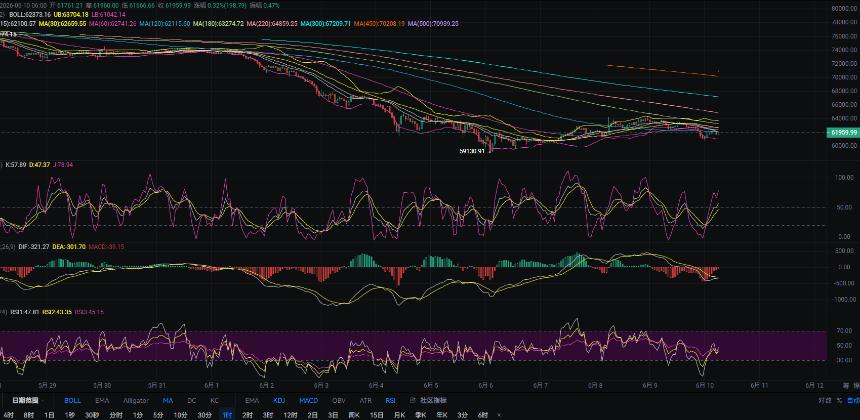Click the chart's low-price annotation label

pyautogui.click(x=471, y=149)
